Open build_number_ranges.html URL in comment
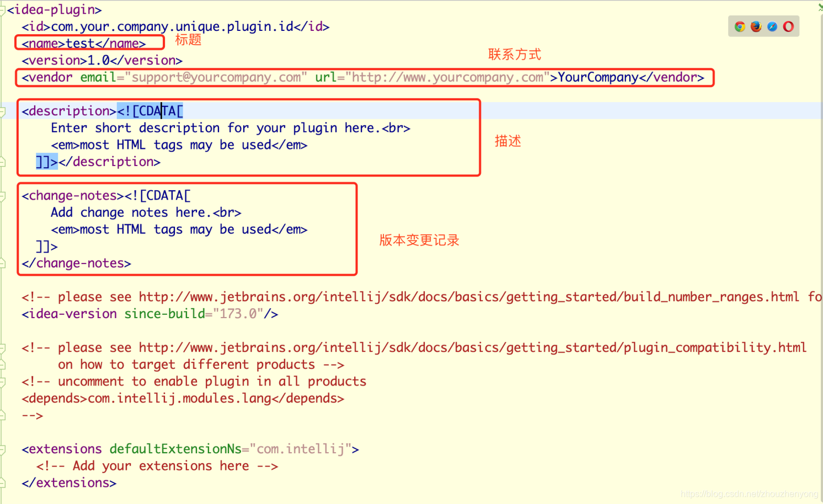823x504 pixels. 469,297
